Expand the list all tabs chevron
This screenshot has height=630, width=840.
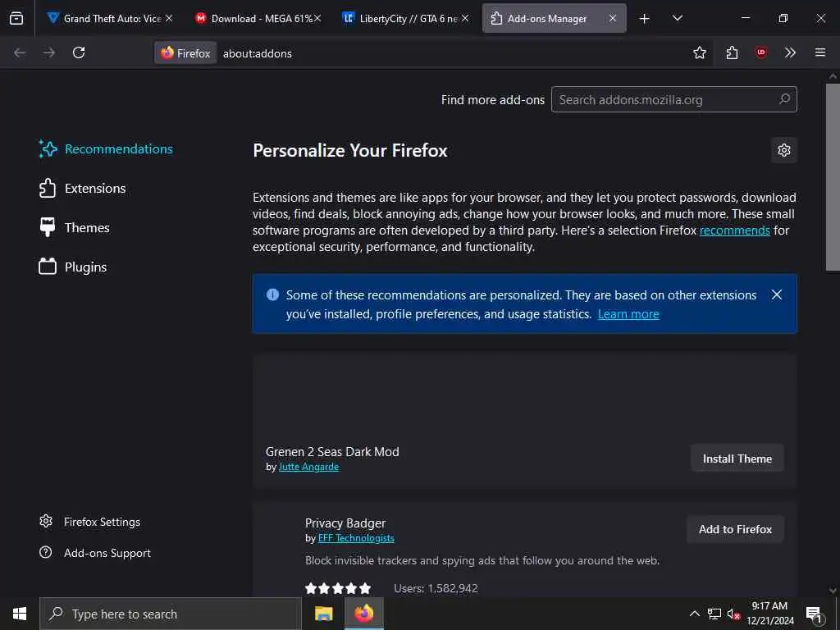coord(677,18)
